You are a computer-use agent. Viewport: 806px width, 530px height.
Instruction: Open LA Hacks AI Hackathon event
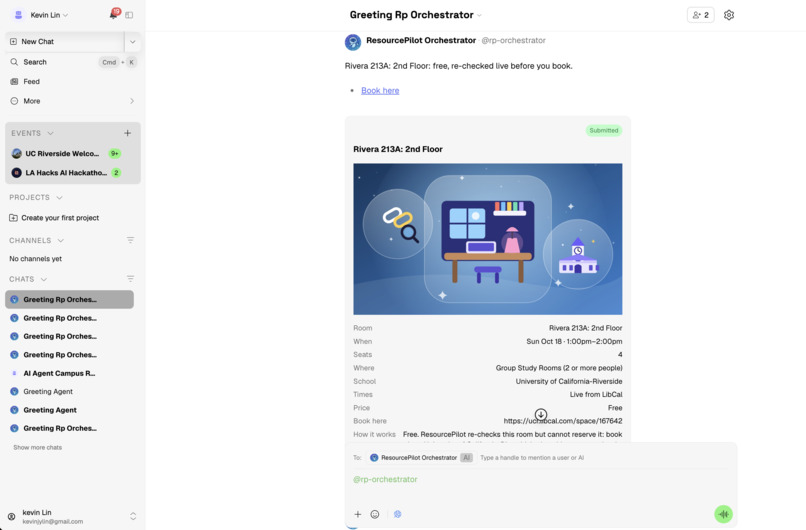tap(72, 173)
